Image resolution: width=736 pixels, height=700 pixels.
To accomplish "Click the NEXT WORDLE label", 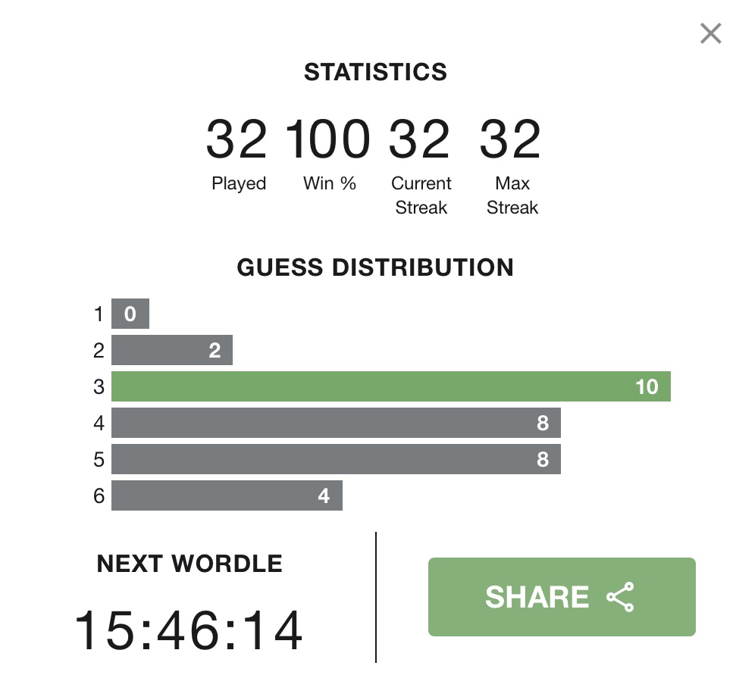I will [189, 564].
